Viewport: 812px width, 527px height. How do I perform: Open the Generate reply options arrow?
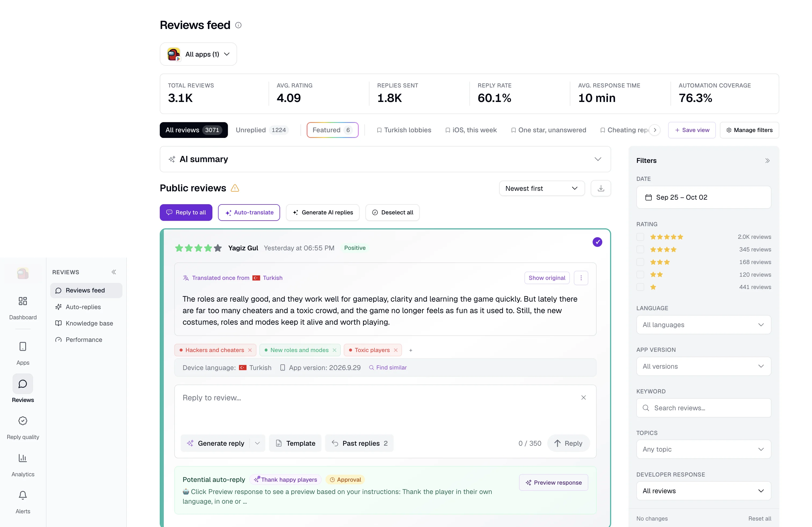[x=258, y=443]
